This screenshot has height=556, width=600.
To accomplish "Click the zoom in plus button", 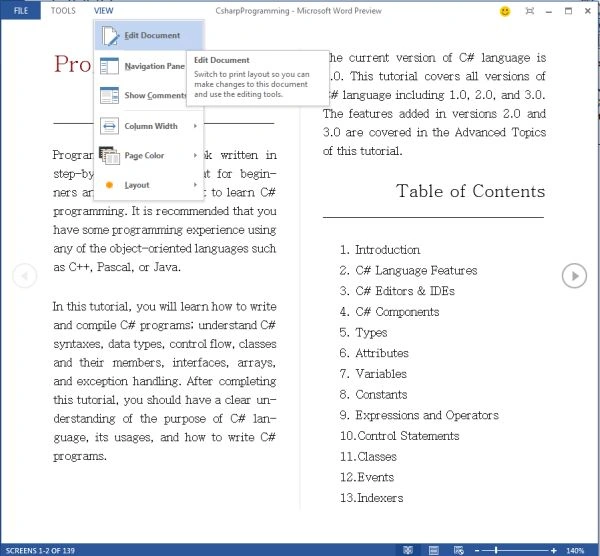I will 553,551.
